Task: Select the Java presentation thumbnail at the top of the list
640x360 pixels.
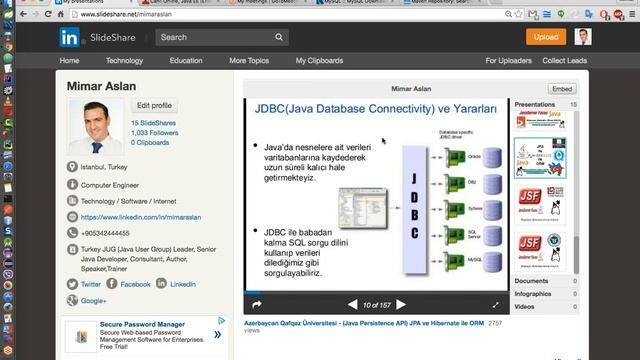Action: 540,120
